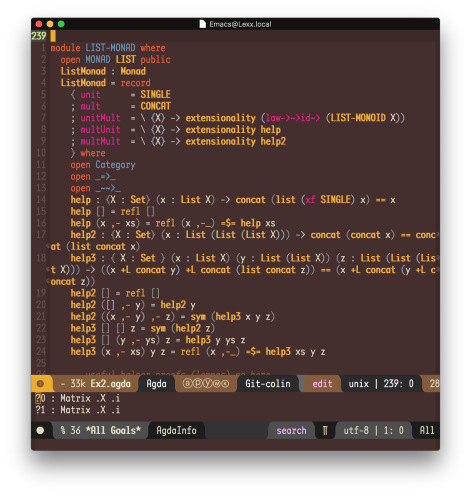Click the green zoom button of the Emacs window
Viewport: 471px width, 495px height.
[x=61, y=24]
